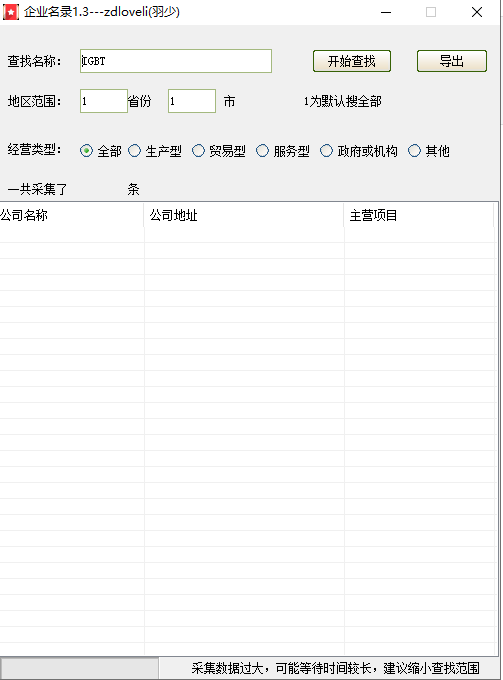
Task: Focus the 查找名称 search input field
Action: pyautogui.click(x=176, y=61)
